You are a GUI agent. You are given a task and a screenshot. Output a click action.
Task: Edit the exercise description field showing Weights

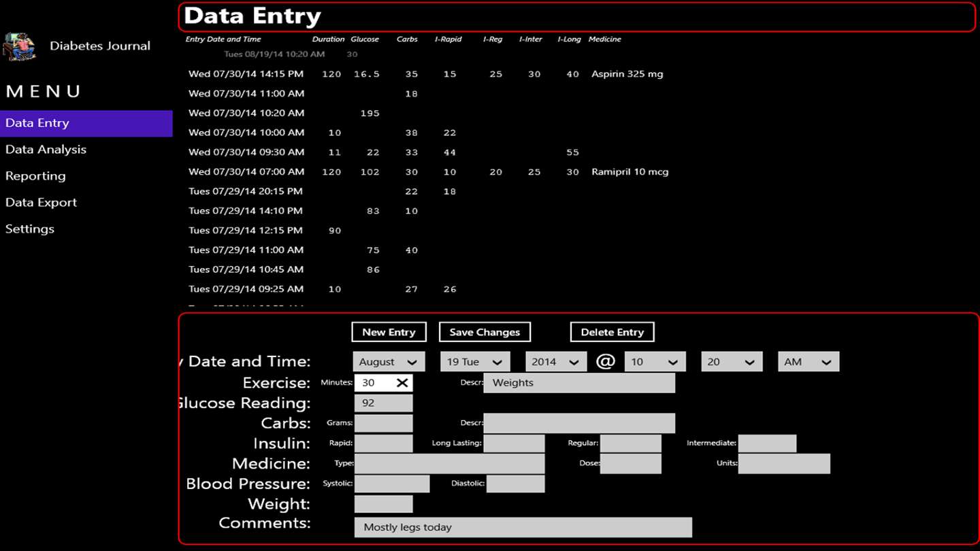[579, 383]
